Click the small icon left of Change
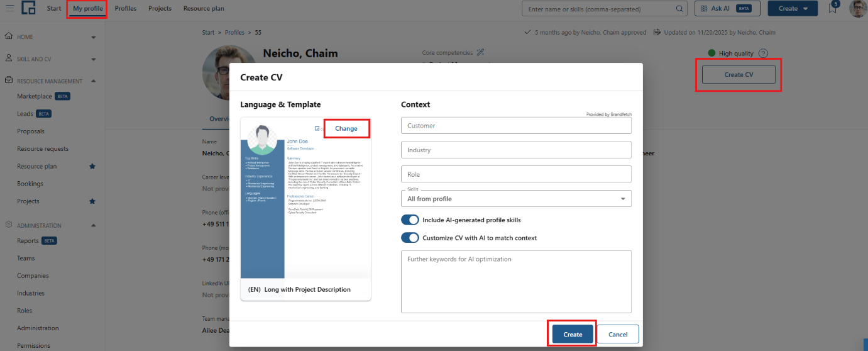This screenshot has width=868, height=351. click(317, 128)
